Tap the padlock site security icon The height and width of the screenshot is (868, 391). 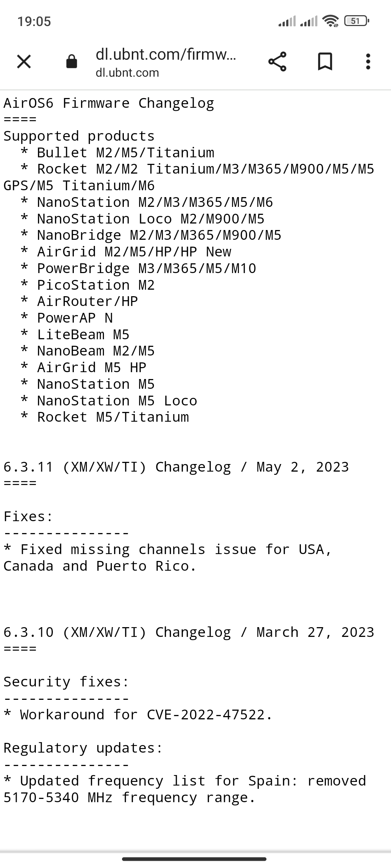click(72, 61)
